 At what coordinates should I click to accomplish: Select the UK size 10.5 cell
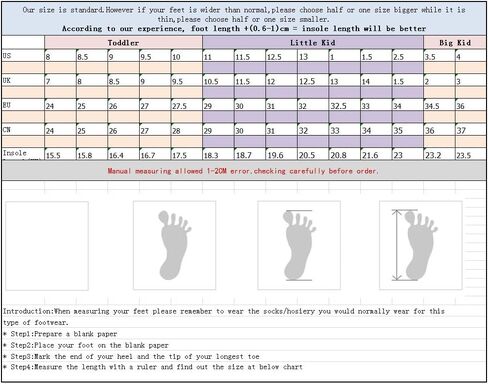[x=218, y=81]
